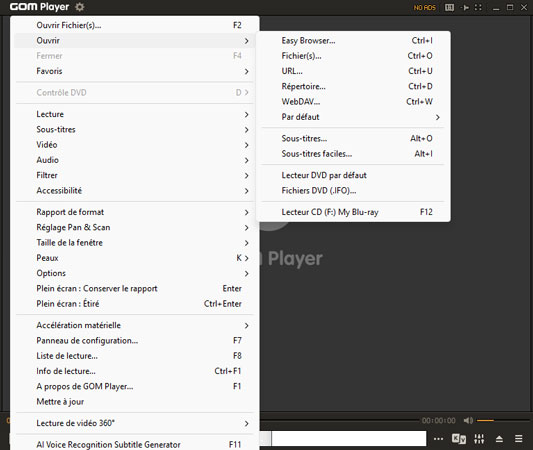Image resolution: width=533 pixels, height=450 pixels.
Task: Open Taille de la fenêtre submenu
Action: (x=135, y=243)
